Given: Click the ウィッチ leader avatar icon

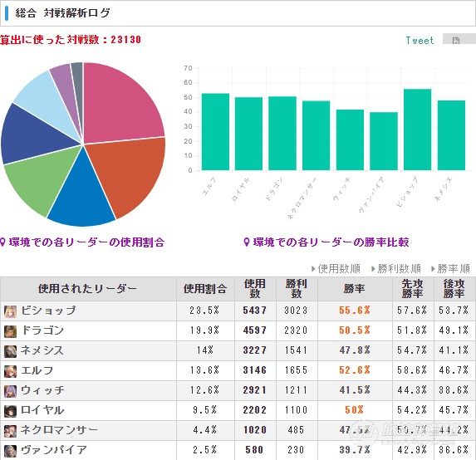Looking at the screenshot, I should 10,391.
